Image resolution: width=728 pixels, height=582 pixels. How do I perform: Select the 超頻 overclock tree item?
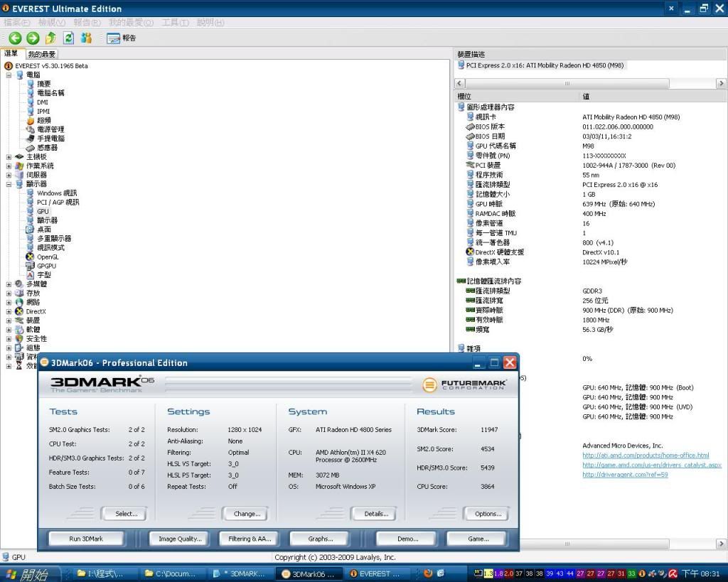pos(43,120)
